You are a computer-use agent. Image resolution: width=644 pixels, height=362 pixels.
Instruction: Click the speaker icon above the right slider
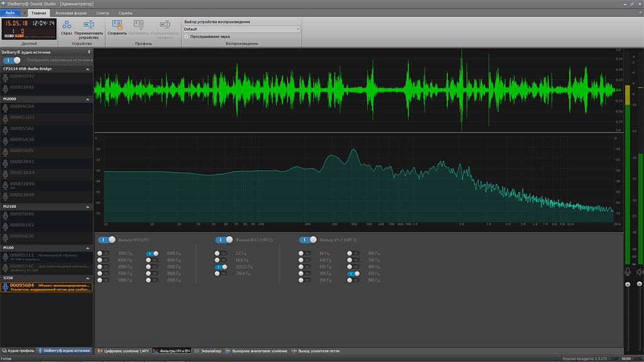coord(640,271)
